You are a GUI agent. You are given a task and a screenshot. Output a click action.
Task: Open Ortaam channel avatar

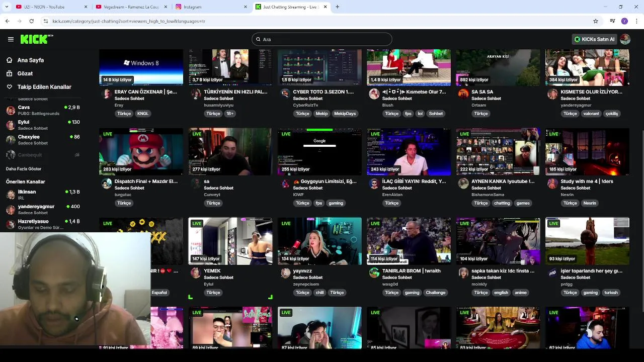pyautogui.click(x=463, y=94)
